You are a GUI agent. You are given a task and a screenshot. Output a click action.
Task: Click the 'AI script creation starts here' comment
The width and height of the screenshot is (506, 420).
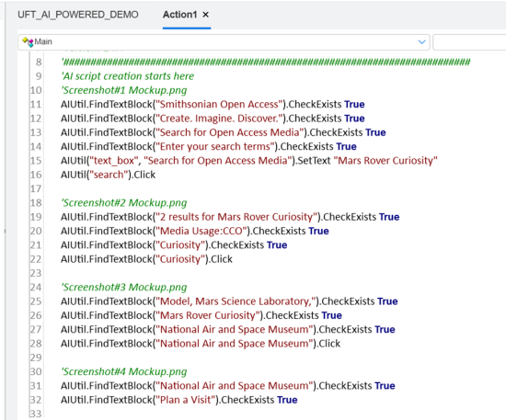click(x=128, y=76)
